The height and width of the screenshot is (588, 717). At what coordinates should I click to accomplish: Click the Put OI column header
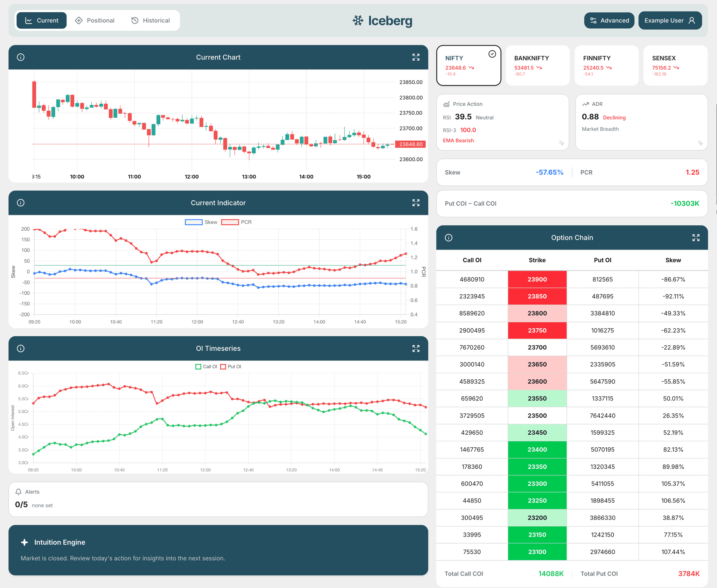point(603,260)
